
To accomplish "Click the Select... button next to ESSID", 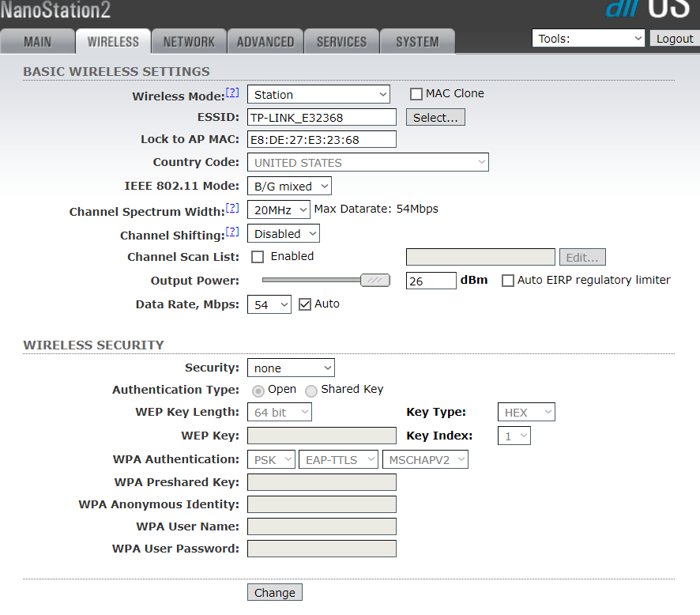I will point(435,118).
